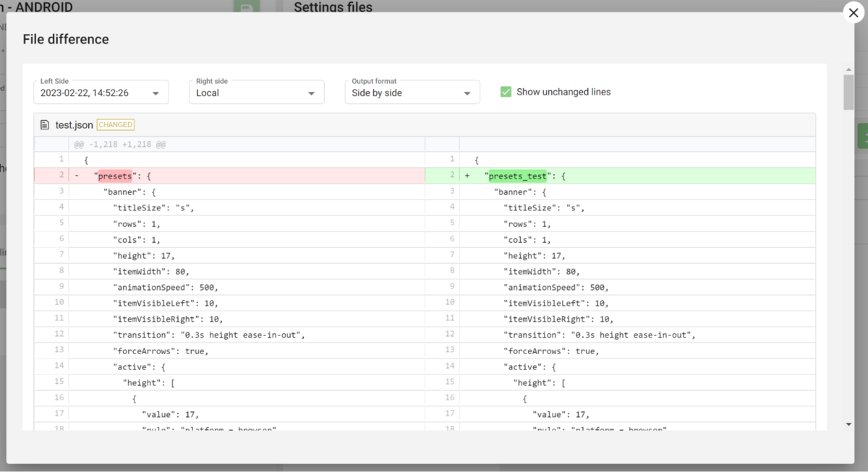Open the Left Side date dropdown
The image size is (868, 472).
click(101, 93)
